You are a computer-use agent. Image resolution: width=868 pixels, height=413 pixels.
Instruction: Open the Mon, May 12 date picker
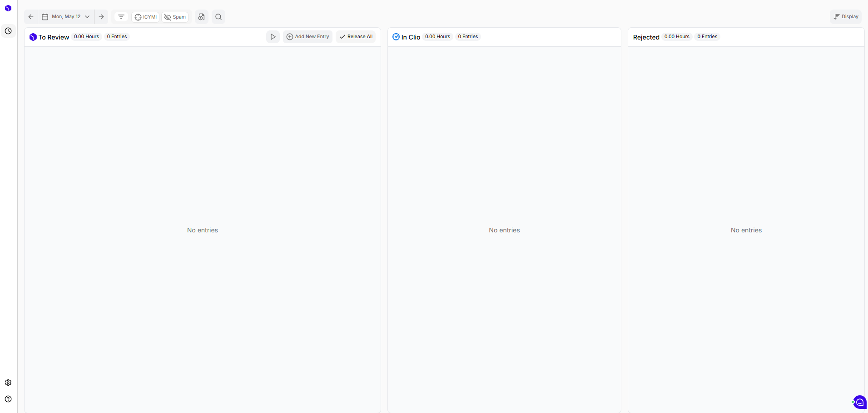click(x=66, y=17)
